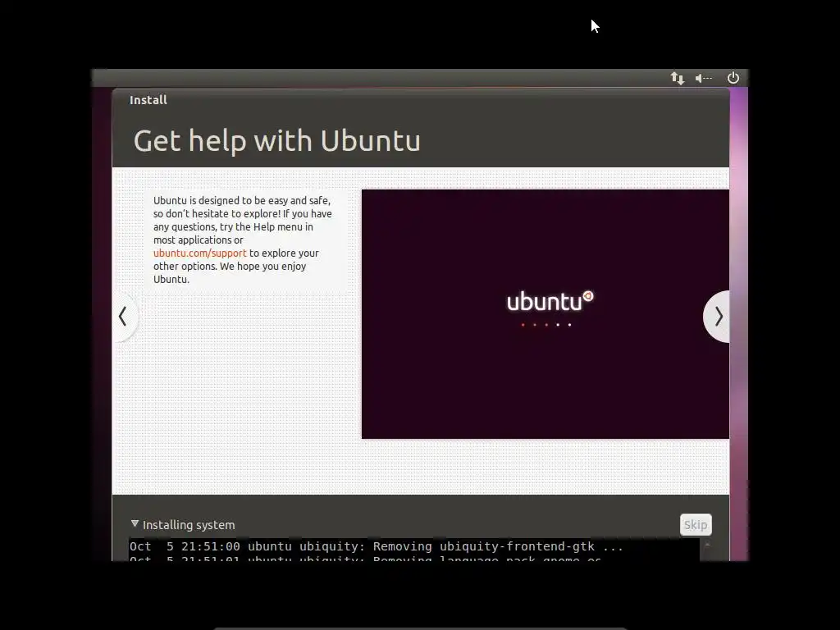
Task: Advance to the next slide arrow
Action: click(x=717, y=317)
